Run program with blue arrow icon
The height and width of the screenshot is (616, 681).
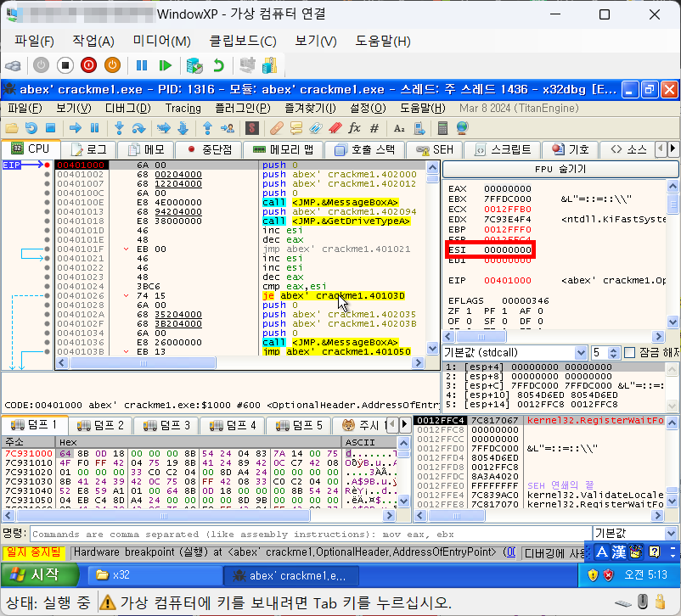pos(76,128)
